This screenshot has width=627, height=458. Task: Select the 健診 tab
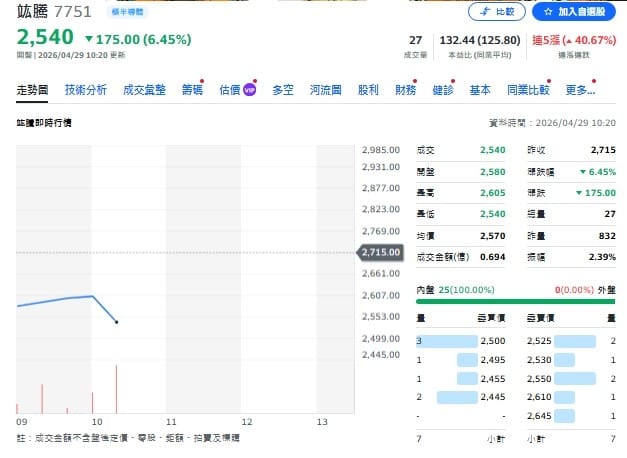tap(442, 90)
